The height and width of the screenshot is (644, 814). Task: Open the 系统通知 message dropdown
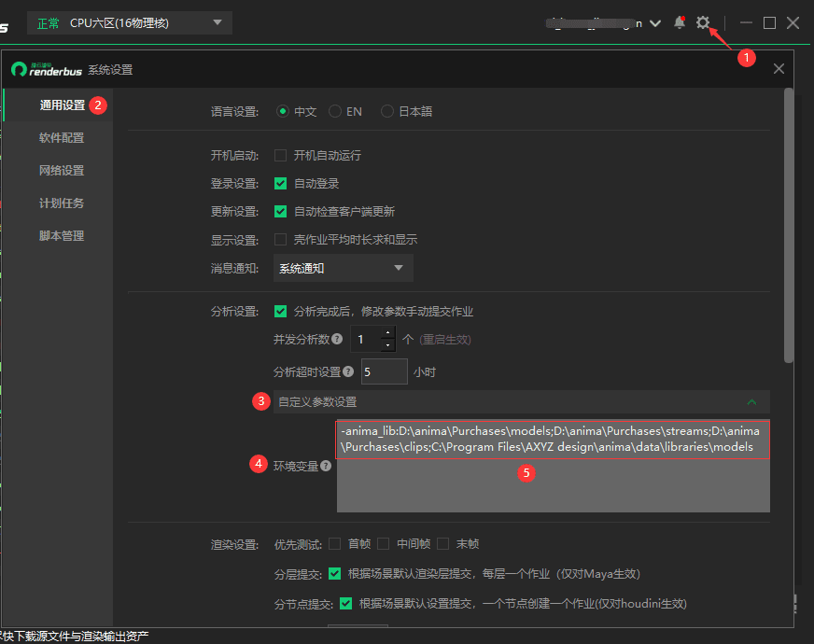click(343, 267)
